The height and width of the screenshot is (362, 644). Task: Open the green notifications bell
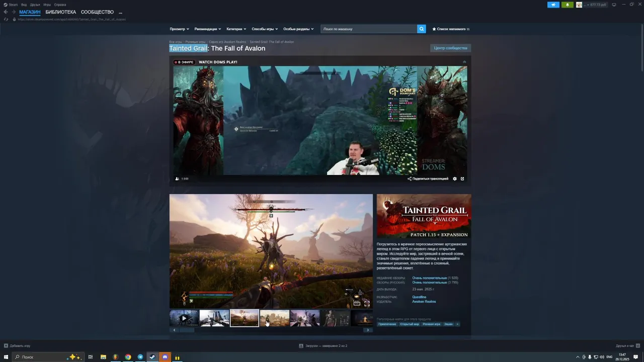pos(568,5)
